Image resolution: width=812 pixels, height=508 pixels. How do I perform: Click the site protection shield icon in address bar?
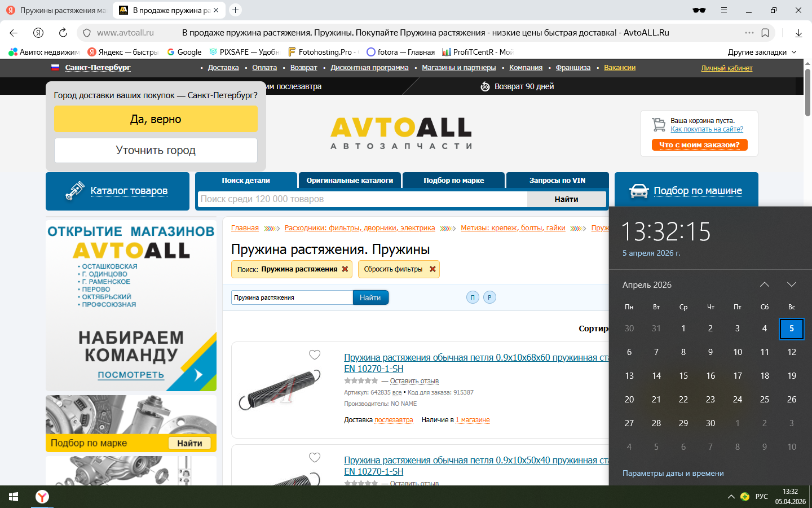coord(87,33)
